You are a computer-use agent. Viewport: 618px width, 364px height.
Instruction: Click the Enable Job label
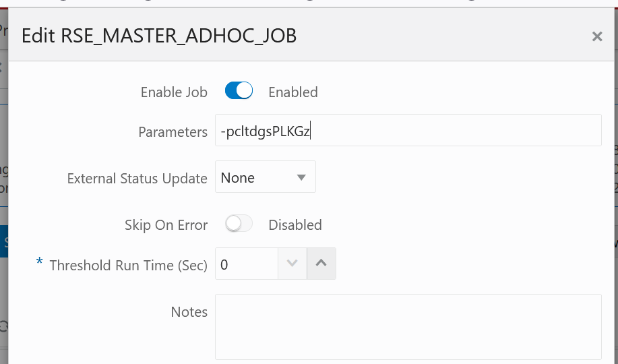pyautogui.click(x=174, y=92)
